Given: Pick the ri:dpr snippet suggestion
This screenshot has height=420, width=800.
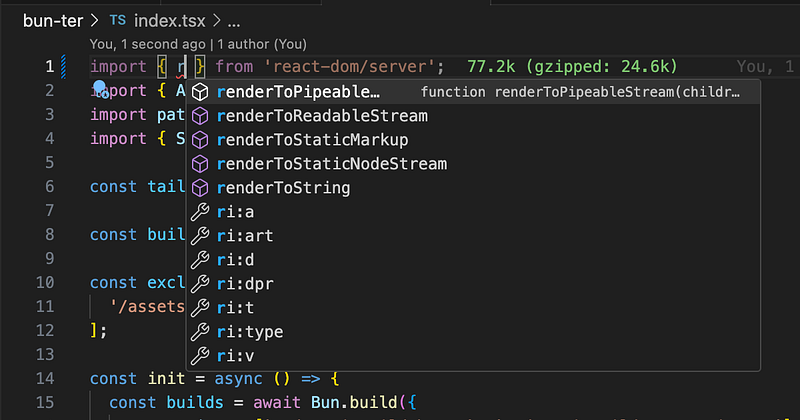Looking at the screenshot, I should pyautogui.click(x=473, y=284).
